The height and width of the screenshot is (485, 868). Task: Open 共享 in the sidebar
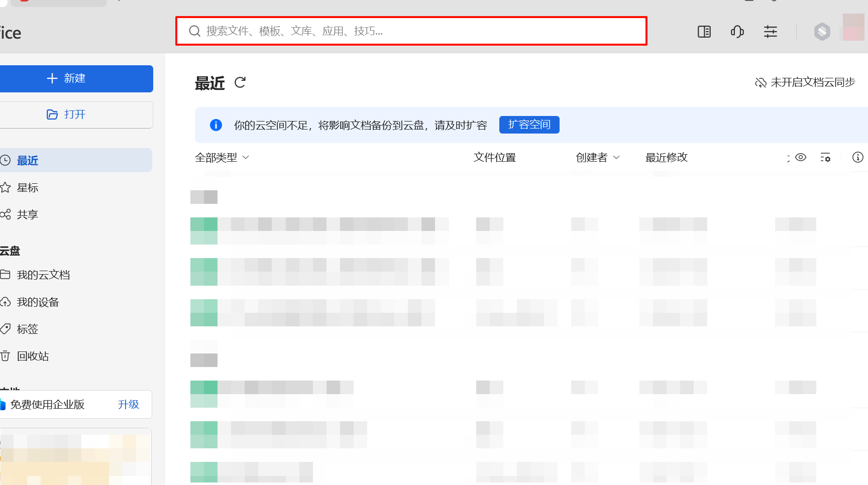(28, 215)
